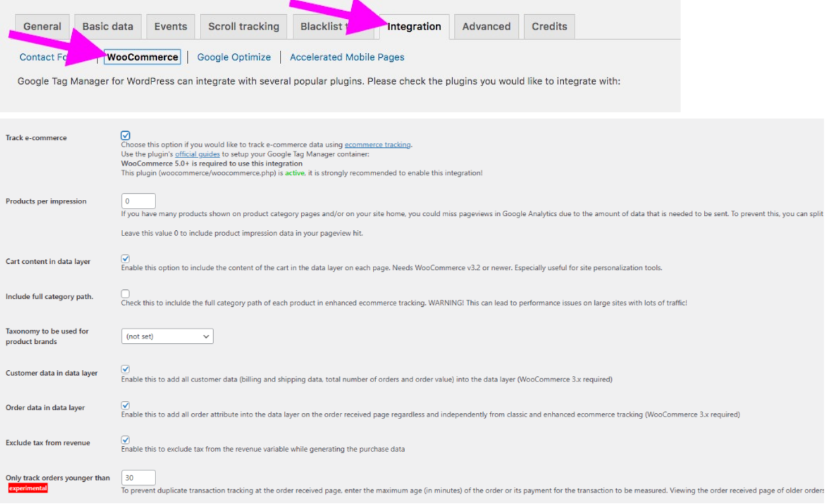
Task: Switch to the Credits tab
Action: (549, 27)
